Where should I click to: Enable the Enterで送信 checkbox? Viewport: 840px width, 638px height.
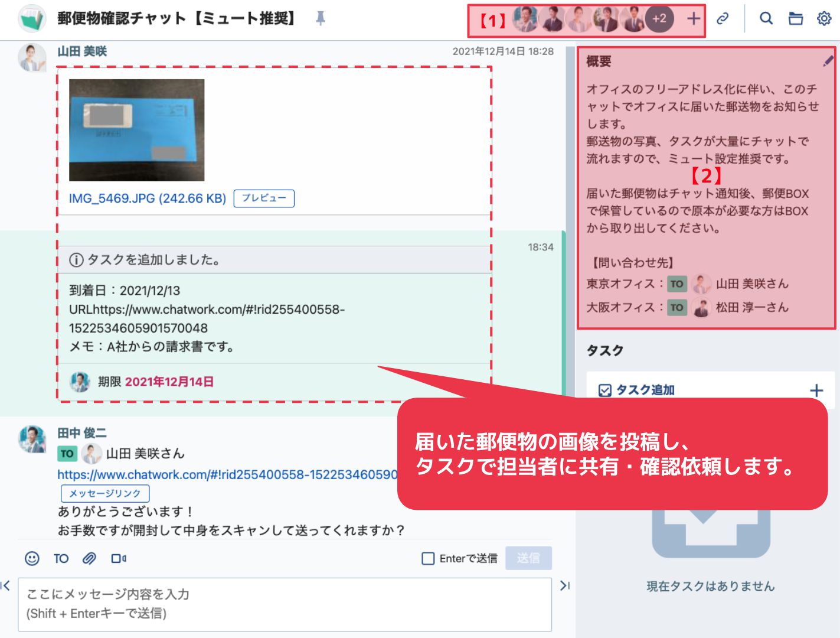(x=428, y=558)
